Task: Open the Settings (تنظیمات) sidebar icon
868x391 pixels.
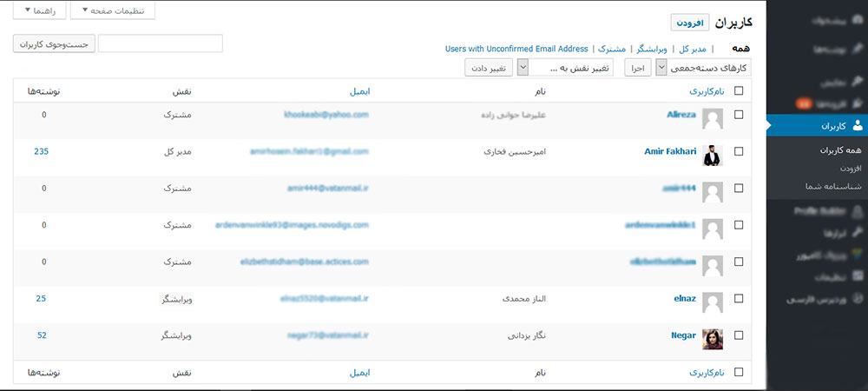Action: tap(857, 277)
